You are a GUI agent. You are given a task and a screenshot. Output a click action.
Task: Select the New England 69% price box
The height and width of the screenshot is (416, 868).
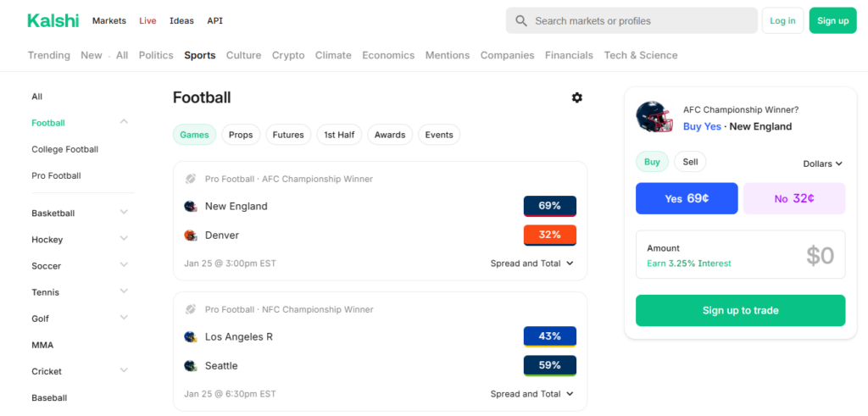[549, 206]
